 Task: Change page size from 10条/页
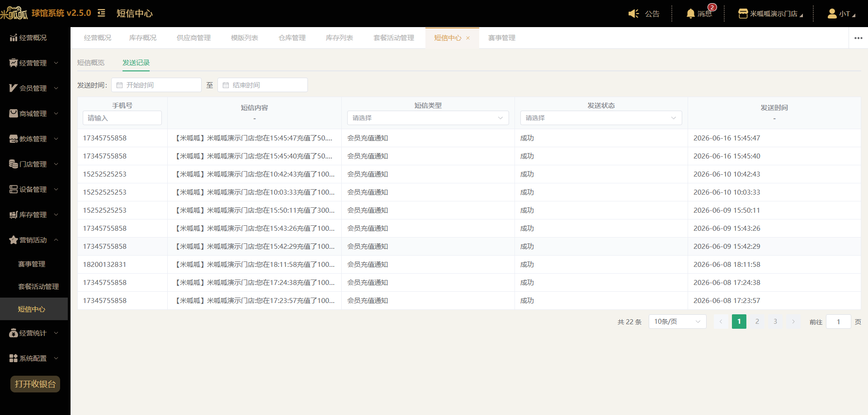point(677,322)
